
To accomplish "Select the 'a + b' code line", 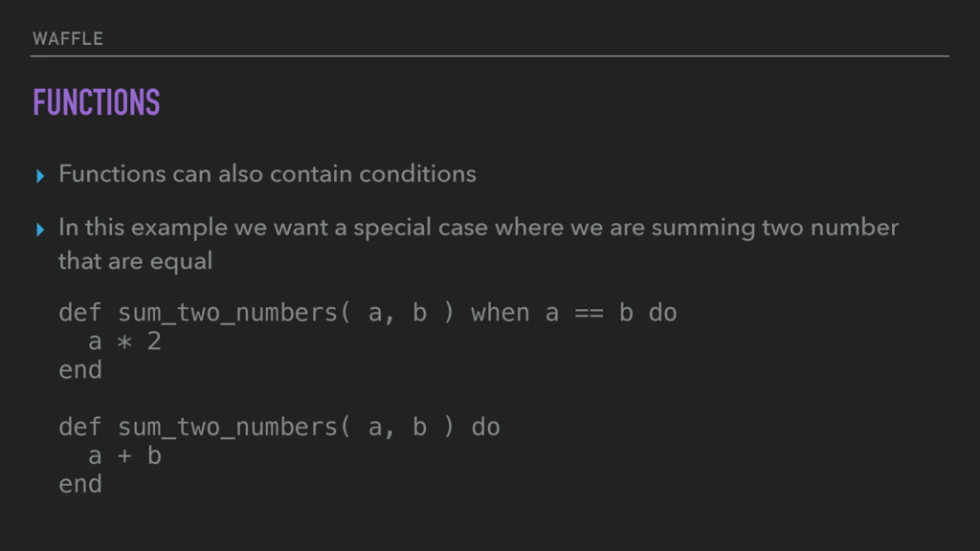I will (124, 456).
